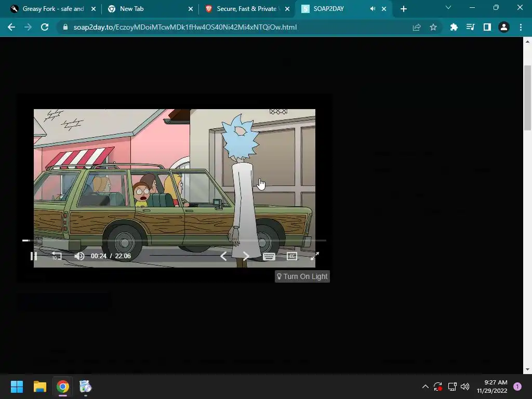
Task: Open the installer icon in the taskbar
Action: [86, 387]
